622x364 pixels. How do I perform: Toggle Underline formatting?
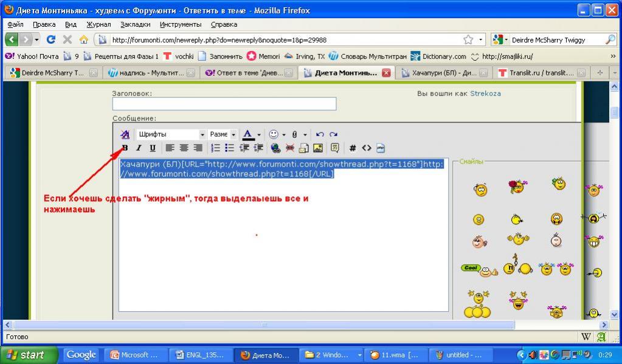point(153,148)
